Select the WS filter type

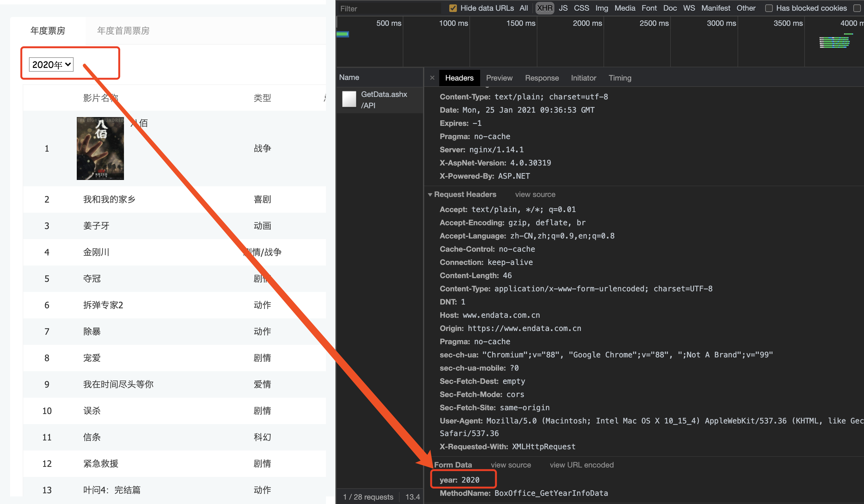coord(688,8)
